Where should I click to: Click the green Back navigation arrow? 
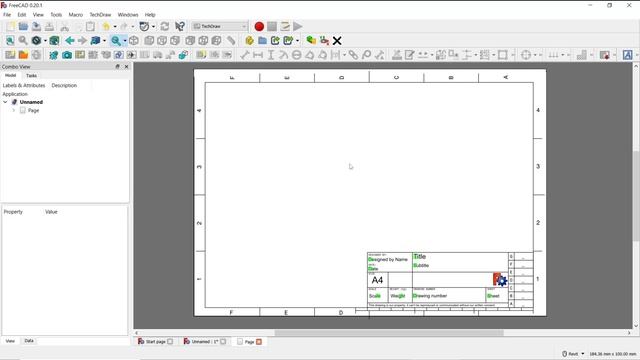pos(70,40)
